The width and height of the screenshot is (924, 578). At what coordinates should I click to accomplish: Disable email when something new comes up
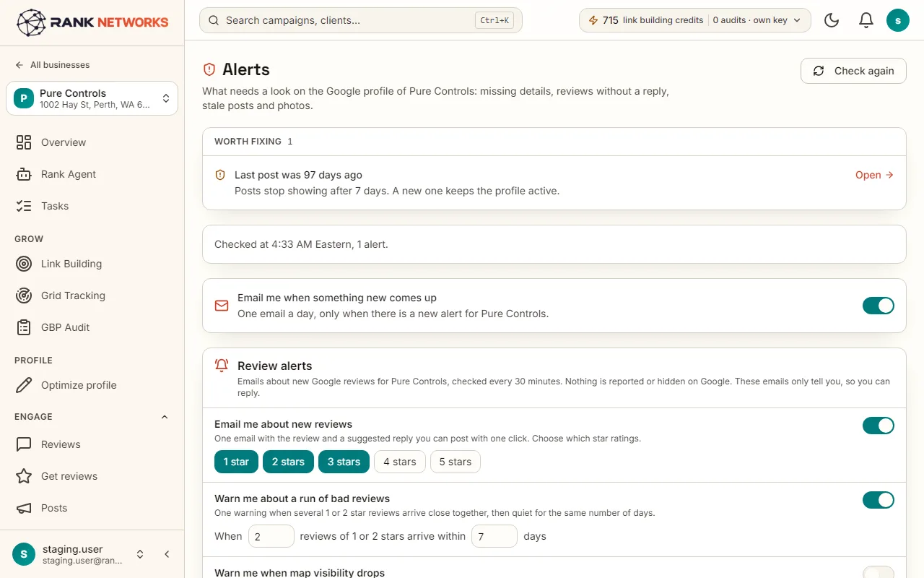click(879, 306)
